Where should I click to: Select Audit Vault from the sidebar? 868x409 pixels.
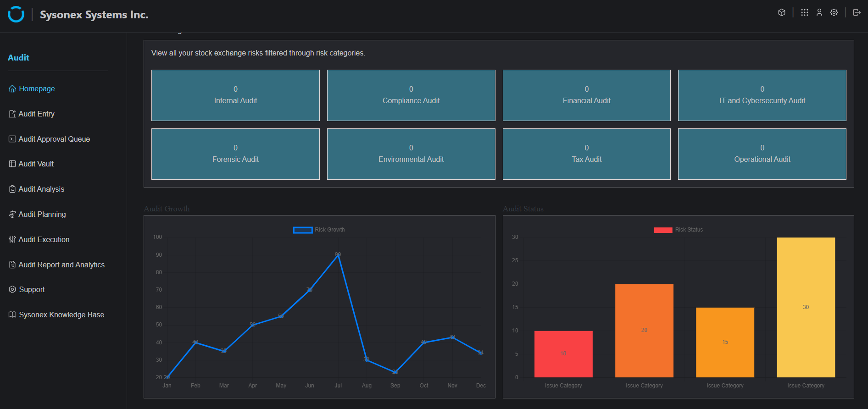coord(36,164)
